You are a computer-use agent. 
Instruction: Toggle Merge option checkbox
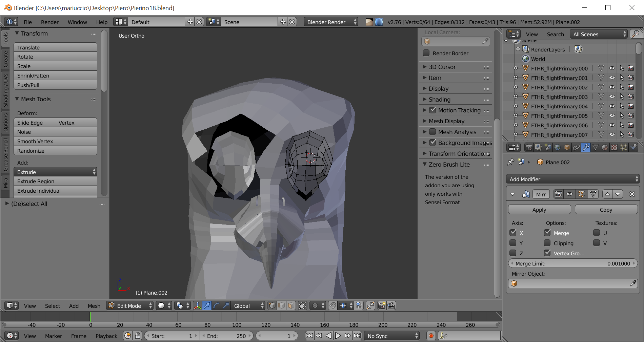tap(547, 233)
